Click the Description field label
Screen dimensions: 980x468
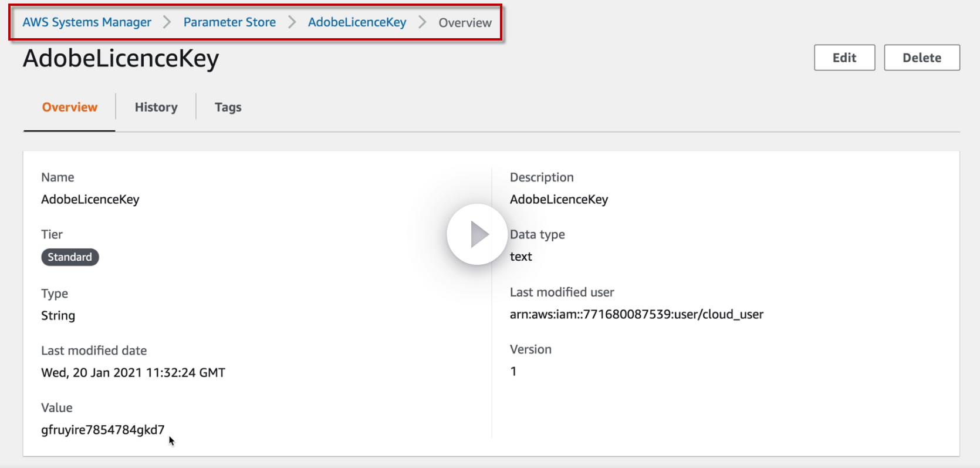tap(542, 177)
